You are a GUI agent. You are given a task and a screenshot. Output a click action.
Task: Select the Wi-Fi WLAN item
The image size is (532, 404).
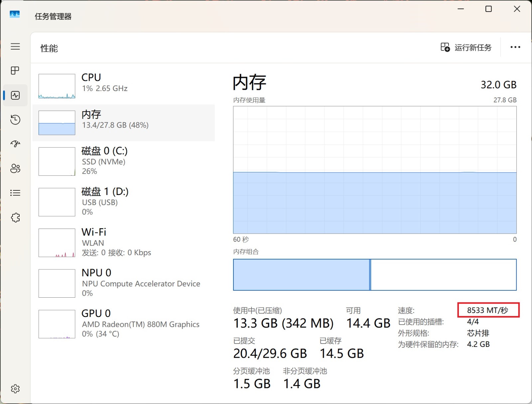[123, 242]
